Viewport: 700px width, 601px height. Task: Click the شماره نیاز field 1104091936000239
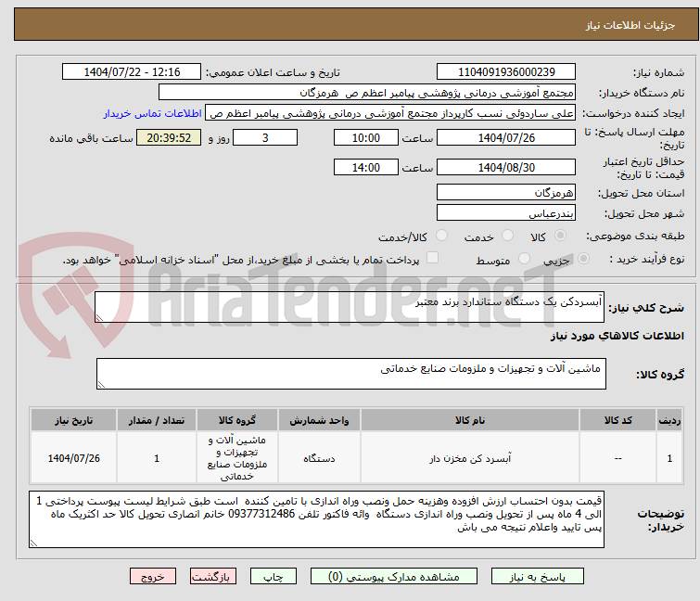506,72
